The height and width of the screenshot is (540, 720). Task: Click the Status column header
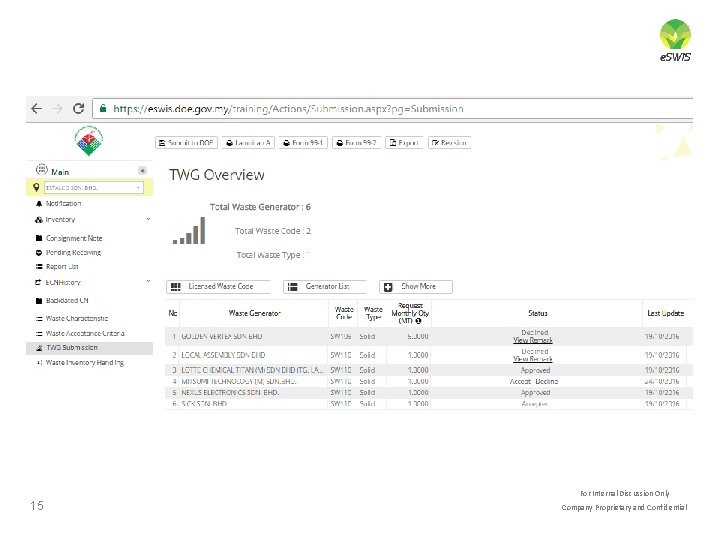tap(538, 314)
